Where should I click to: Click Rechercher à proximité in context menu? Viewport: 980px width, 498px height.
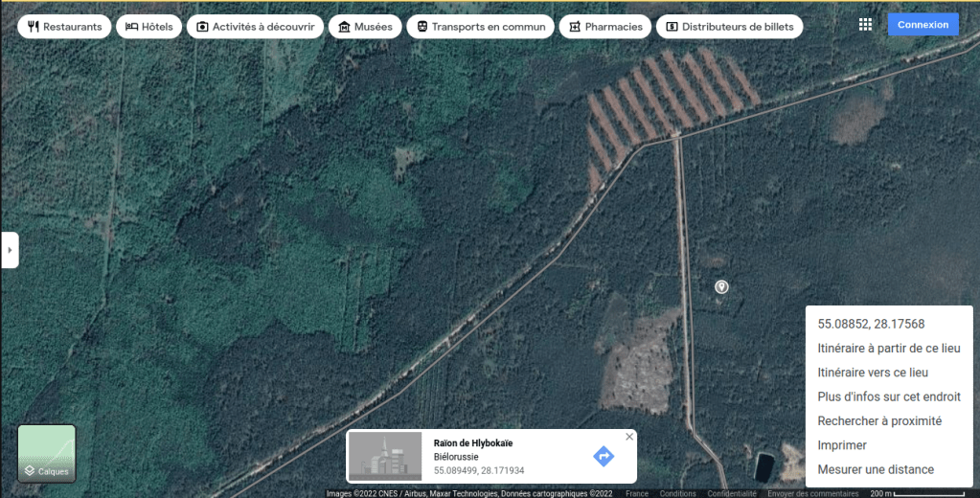tap(878, 420)
